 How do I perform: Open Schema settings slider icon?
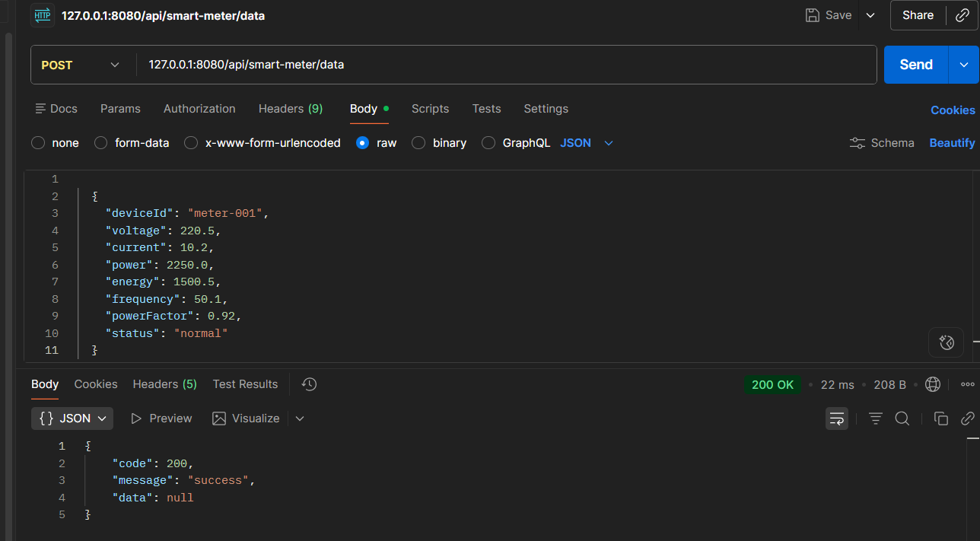pyautogui.click(x=857, y=143)
